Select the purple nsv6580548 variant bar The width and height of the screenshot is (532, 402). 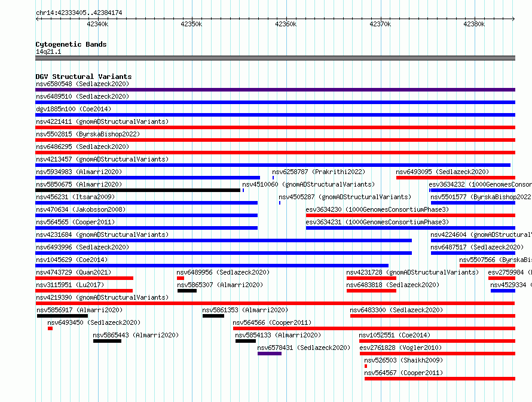point(275,90)
